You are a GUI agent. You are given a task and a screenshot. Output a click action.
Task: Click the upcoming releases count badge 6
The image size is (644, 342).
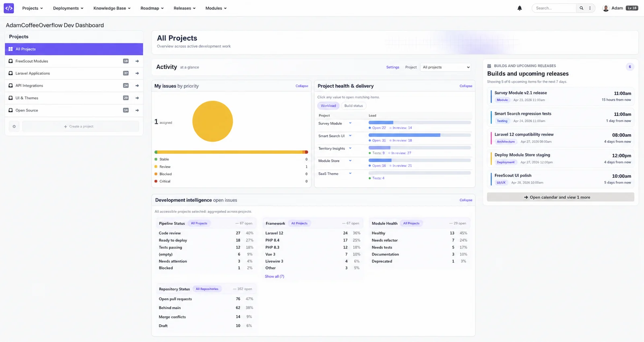[x=630, y=67]
